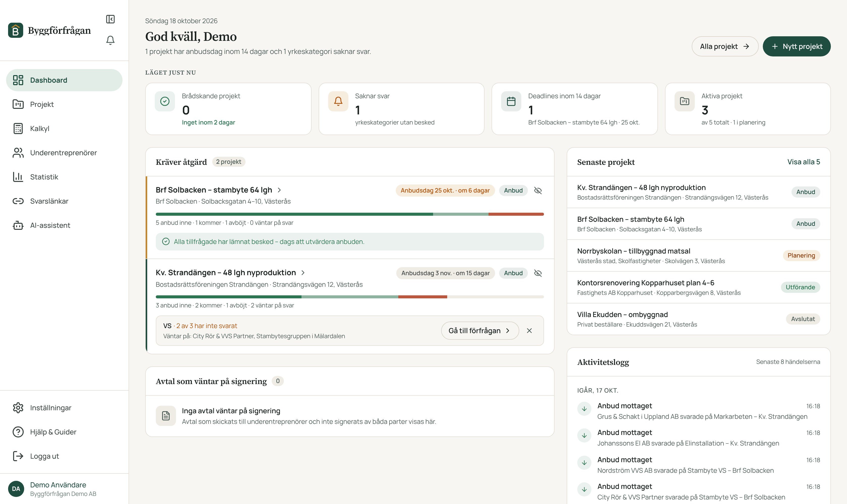Dismiss the VS notice with the X
Screen dimensions: 847x504
529,330
